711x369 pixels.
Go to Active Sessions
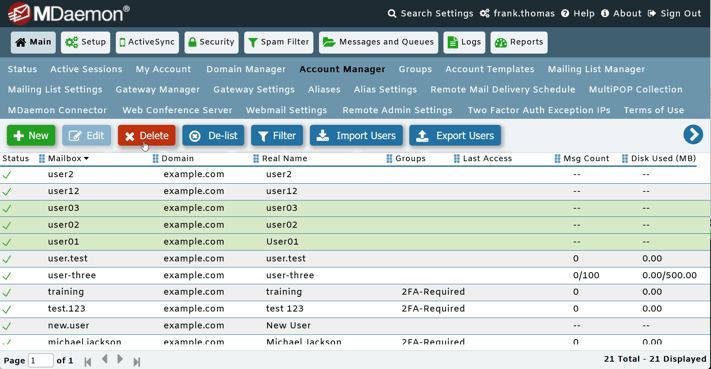(x=86, y=69)
